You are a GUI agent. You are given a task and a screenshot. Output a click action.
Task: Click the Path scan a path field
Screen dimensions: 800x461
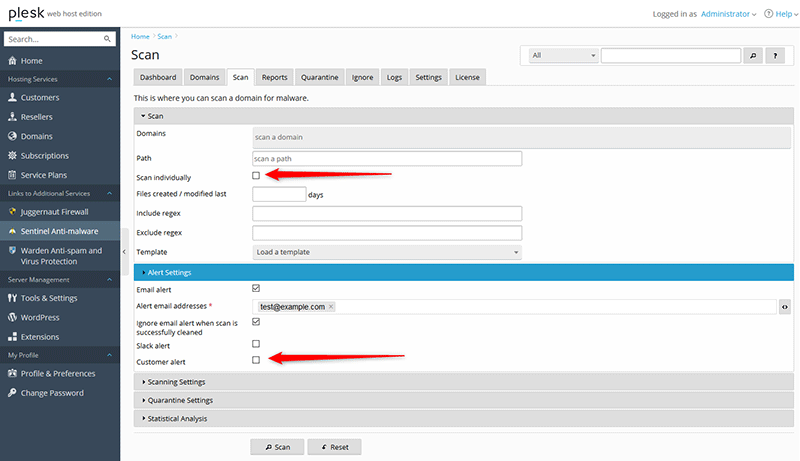point(387,159)
